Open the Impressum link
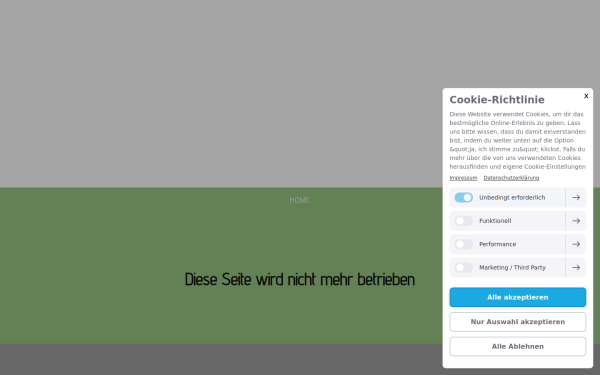The image size is (600, 375). [463, 178]
